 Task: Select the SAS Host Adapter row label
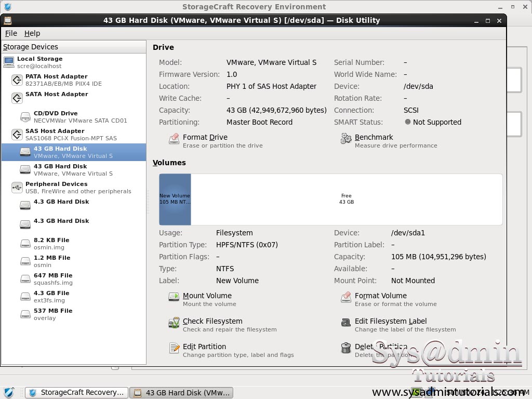55,131
